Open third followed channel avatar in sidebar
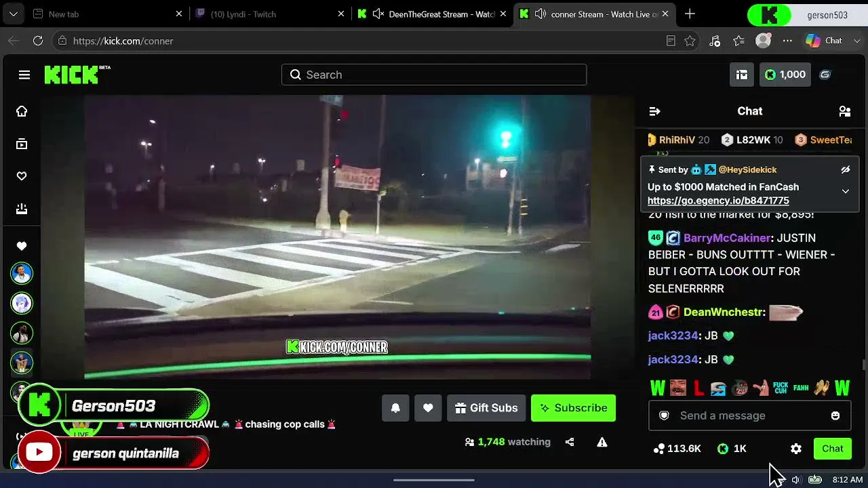This screenshot has width=868, height=488. pyautogui.click(x=22, y=333)
